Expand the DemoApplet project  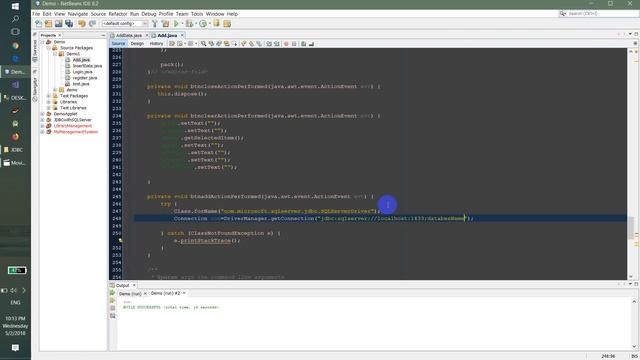click(x=42, y=114)
